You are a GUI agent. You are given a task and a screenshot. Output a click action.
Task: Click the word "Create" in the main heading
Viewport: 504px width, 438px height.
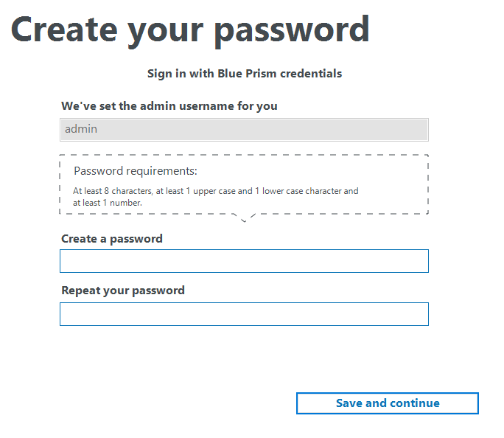pyautogui.click(x=63, y=29)
